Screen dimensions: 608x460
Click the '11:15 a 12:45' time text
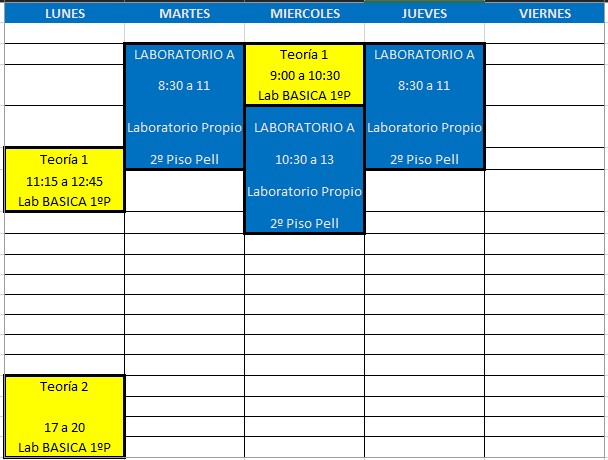[x=65, y=181]
